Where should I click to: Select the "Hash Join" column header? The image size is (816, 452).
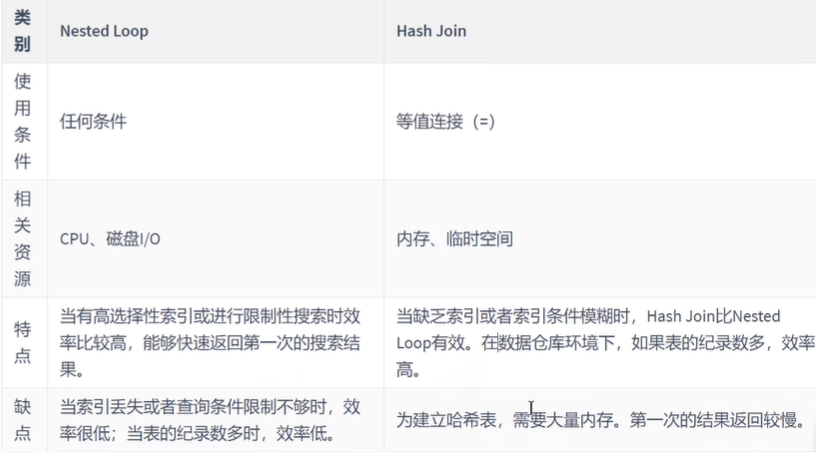coord(431,31)
